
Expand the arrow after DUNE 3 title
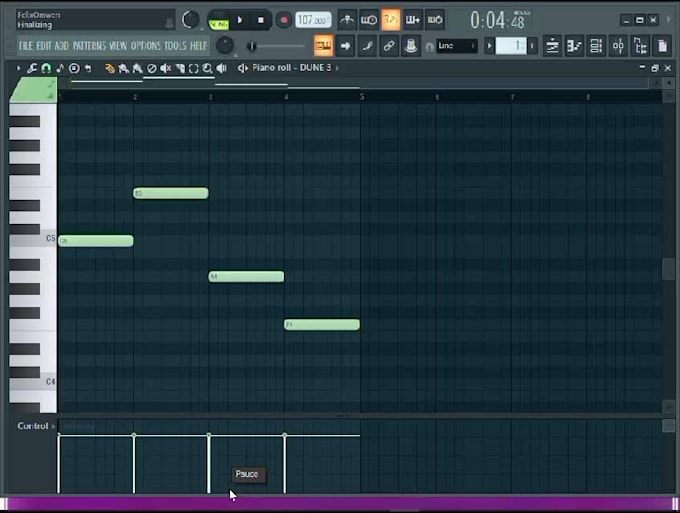click(337, 68)
